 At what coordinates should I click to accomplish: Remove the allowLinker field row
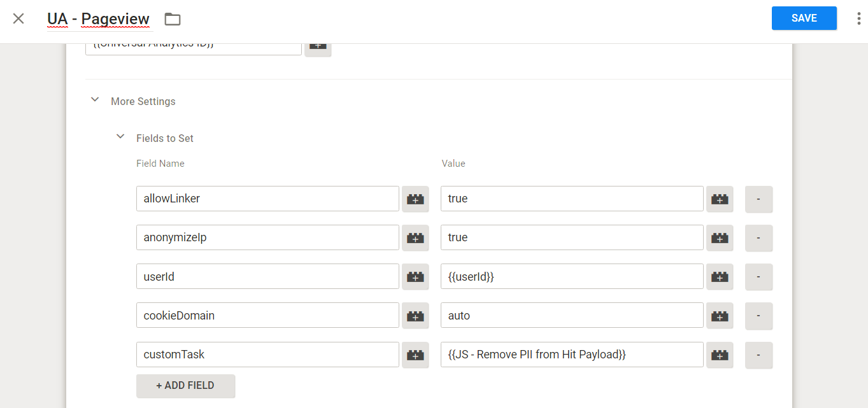click(x=758, y=199)
